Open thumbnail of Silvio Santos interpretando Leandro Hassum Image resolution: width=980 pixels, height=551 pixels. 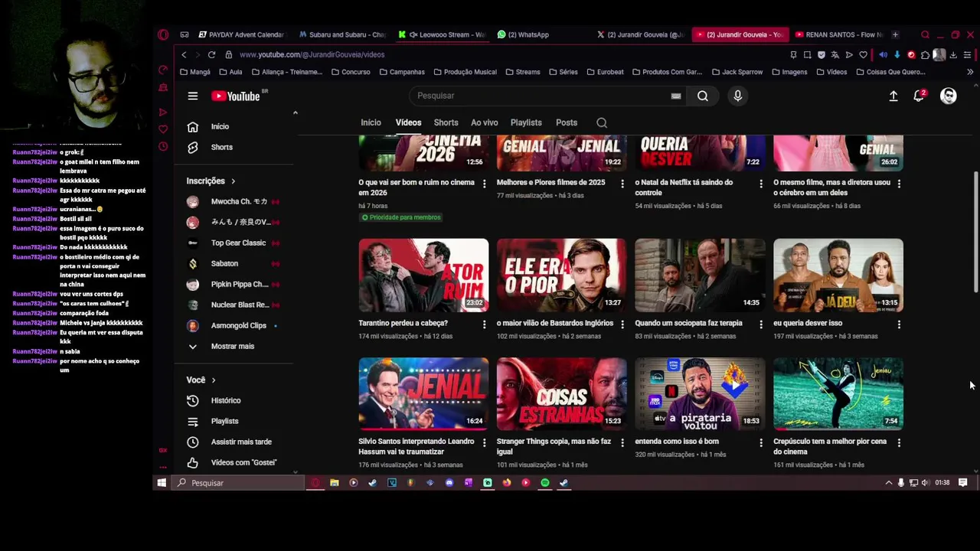click(x=423, y=393)
